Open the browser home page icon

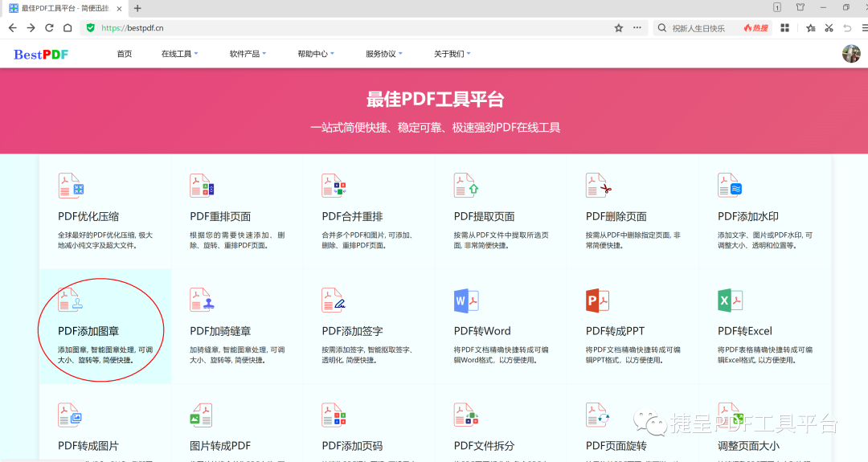(68, 27)
